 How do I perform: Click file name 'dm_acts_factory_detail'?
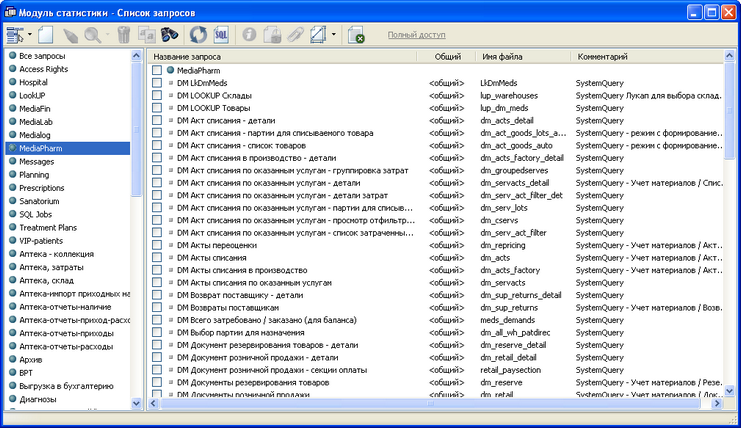tap(522, 158)
